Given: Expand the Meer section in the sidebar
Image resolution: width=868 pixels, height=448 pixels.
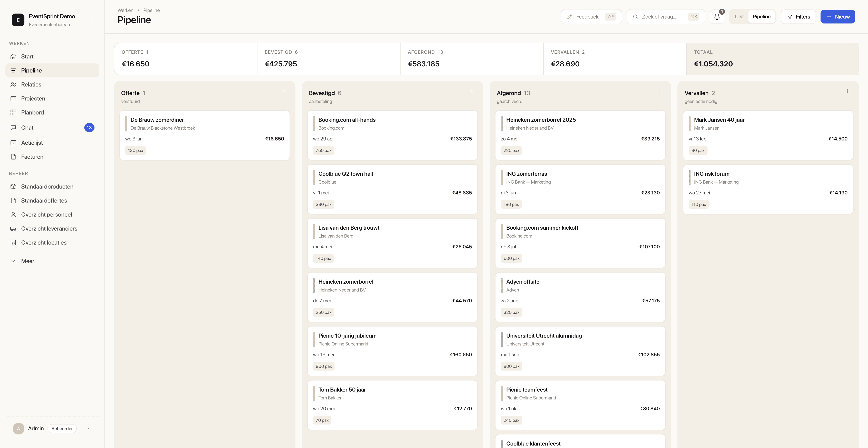Looking at the screenshot, I should tap(28, 261).
